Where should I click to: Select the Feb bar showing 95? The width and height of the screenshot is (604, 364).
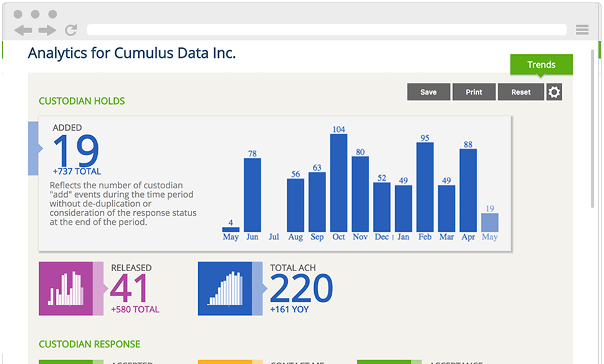tap(424, 187)
